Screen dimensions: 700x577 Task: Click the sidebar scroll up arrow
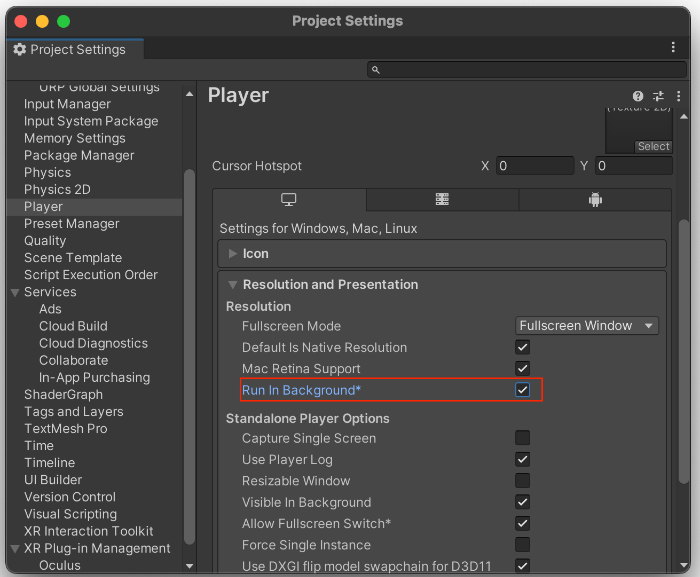point(189,94)
